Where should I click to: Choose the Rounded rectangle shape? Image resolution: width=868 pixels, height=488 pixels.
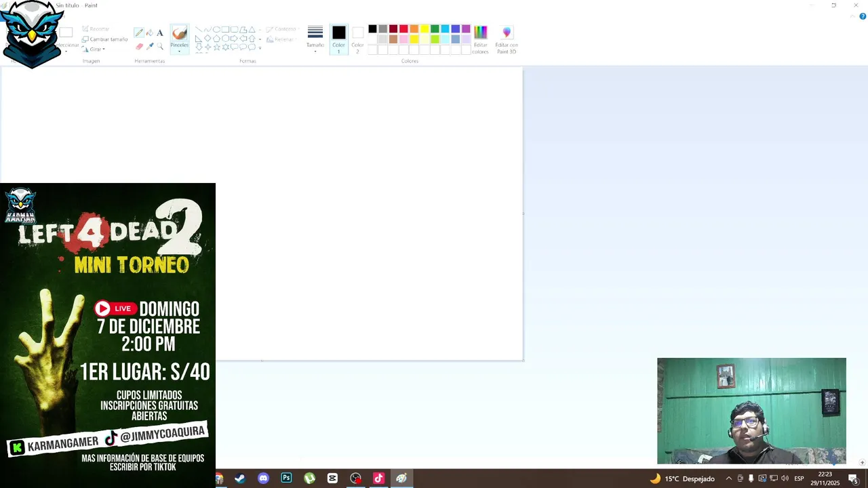(x=234, y=30)
